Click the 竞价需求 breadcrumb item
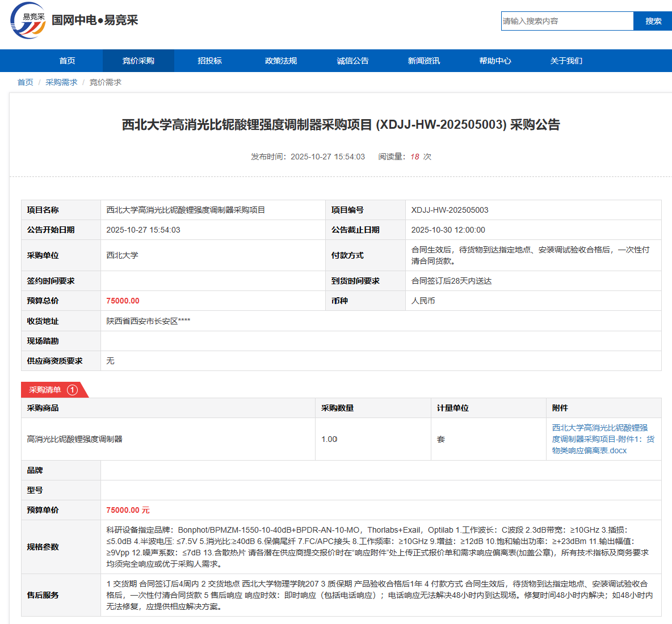The height and width of the screenshot is (624, 672). coord(105,82)
